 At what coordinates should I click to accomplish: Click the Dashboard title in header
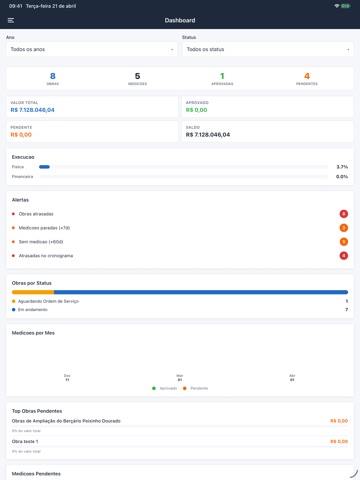[180, 20]
